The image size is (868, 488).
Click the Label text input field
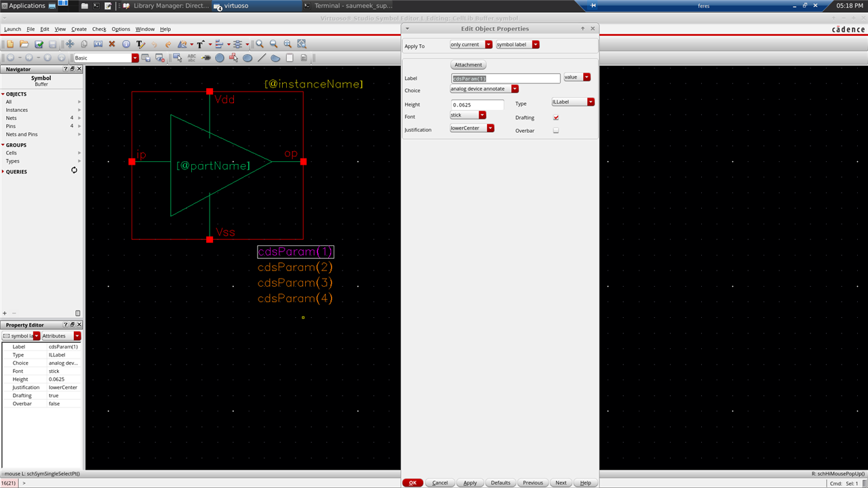tap(506, 79)
